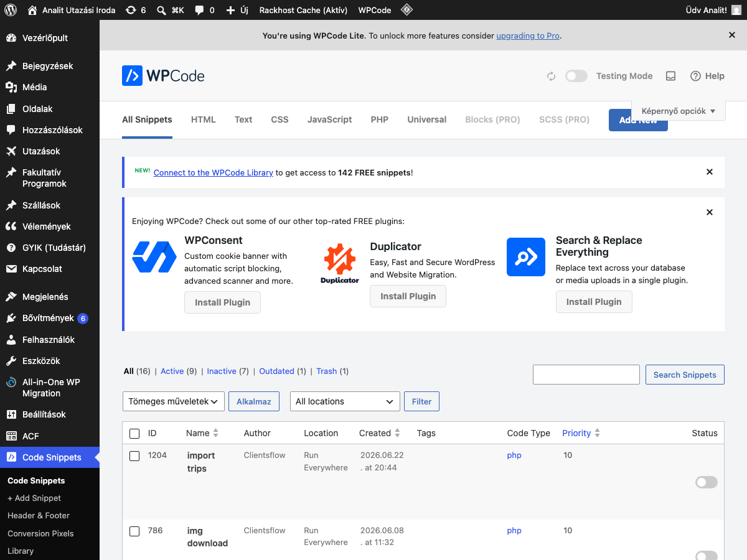The height and width of the screenshot is (560, 747).
Task: Open the Tömeges műveletek bulk actions dropdown
Action: pos(174,401)
